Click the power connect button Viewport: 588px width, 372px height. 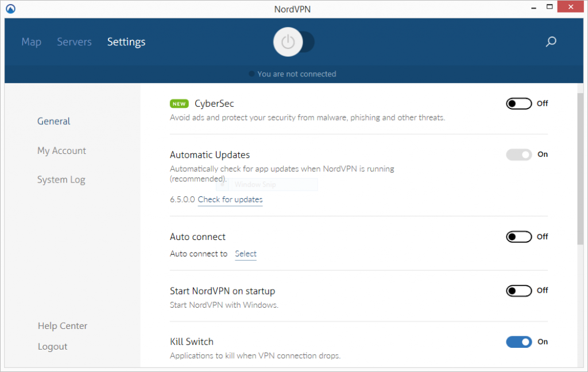288,42
